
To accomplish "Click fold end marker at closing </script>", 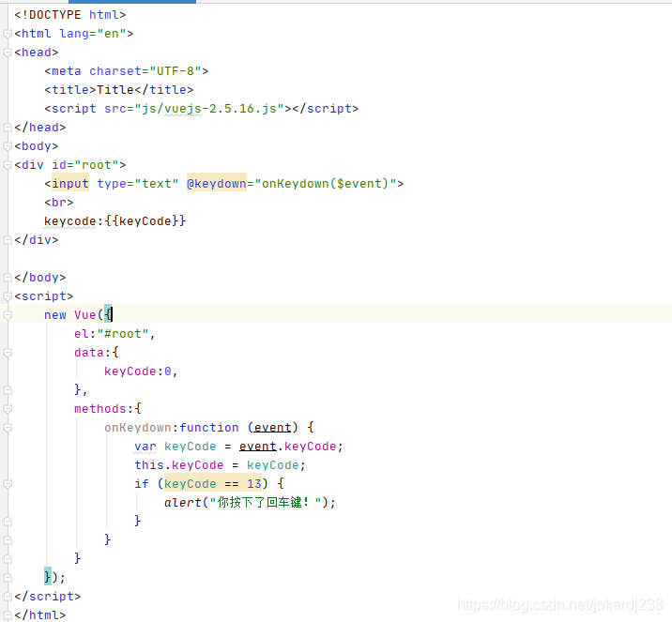I will (8, 597).
